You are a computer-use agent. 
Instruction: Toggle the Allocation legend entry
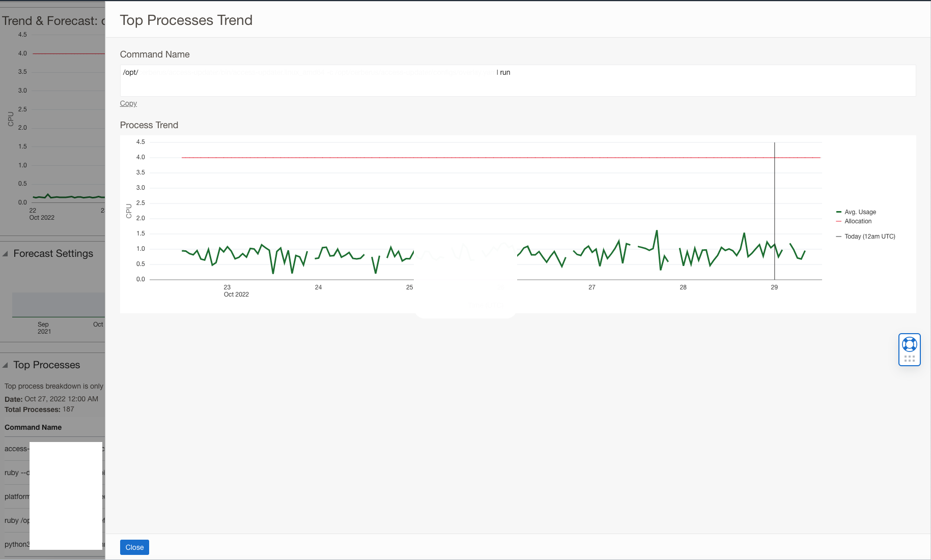tap(858, 221)
